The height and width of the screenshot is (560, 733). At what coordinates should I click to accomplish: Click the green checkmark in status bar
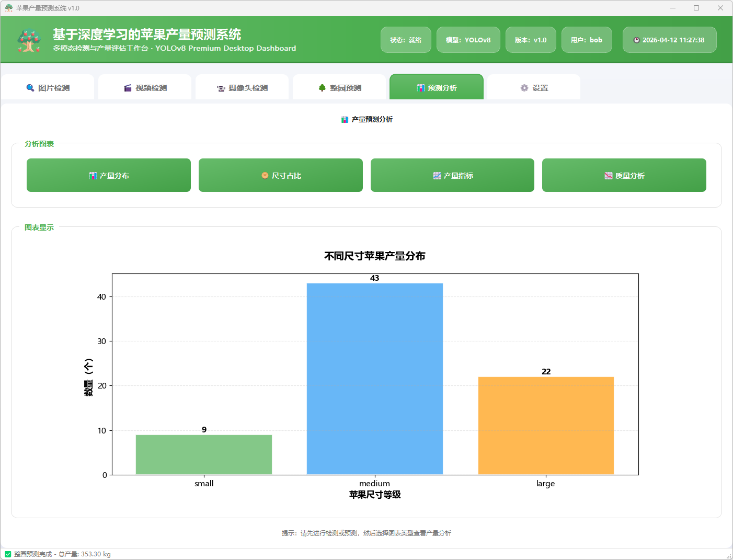click(x=8, y=554)
